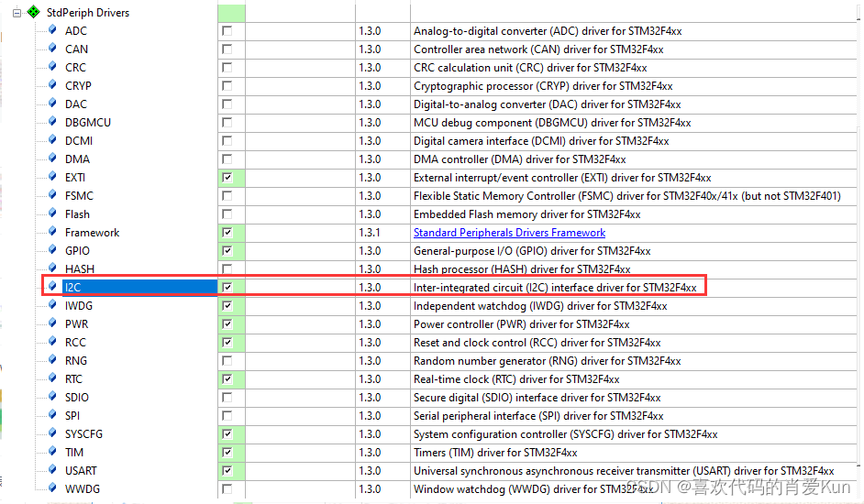Click 'Digital-to-analog converter (DAC)' description text
The width and height of the screenshot is (864, 504).
[548, 104]
